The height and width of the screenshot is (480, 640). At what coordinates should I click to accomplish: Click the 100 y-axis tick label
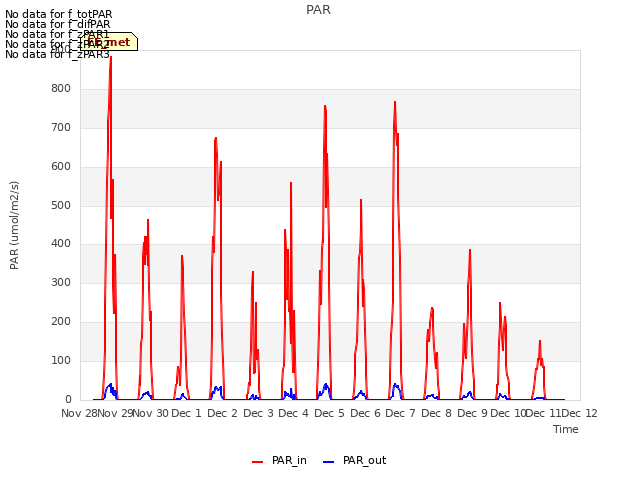61,360
